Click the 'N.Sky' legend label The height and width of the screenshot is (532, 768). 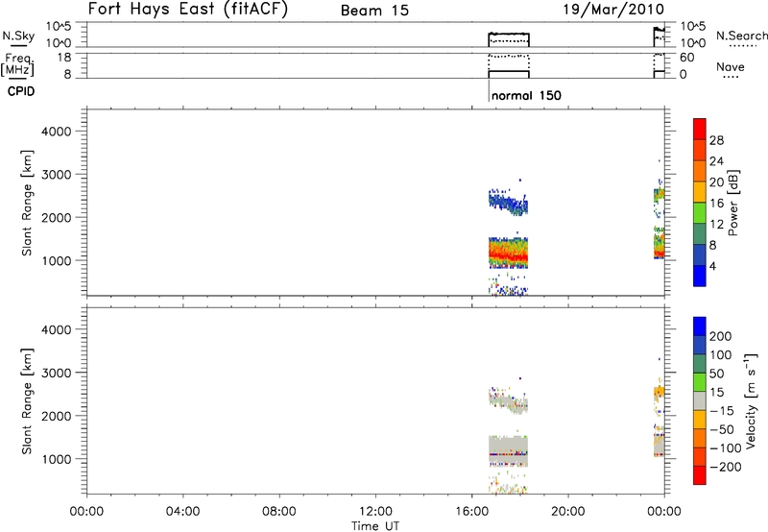coord(18,36)
